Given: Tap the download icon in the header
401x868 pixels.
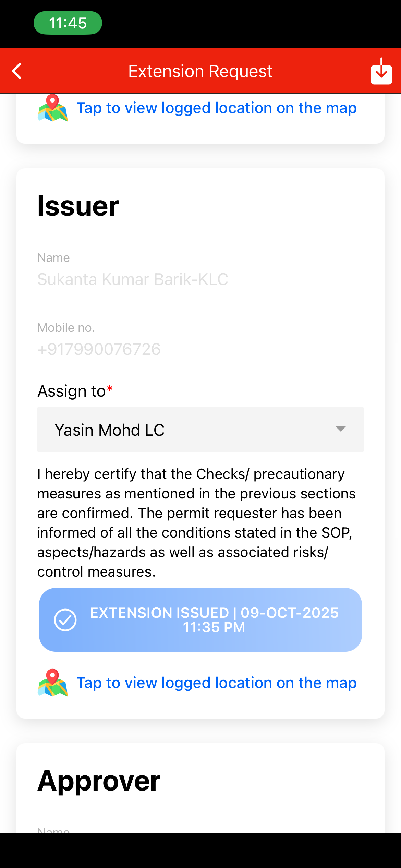Looking at the screenshot, I should [381, 71].
